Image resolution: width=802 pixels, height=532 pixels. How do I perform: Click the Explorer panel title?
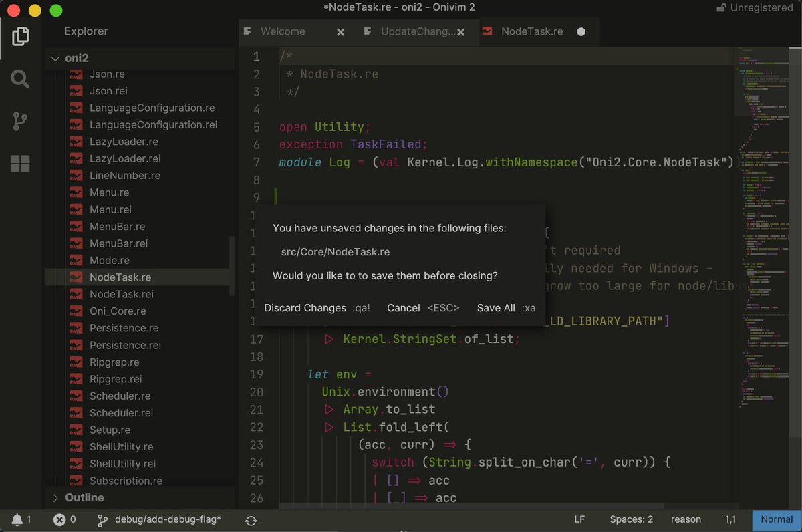86,31
